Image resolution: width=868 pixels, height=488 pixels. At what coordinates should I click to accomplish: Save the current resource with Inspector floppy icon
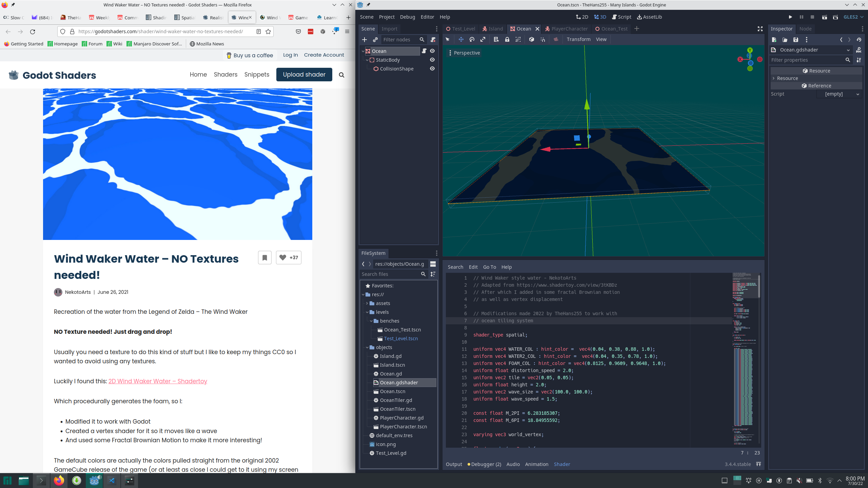tap(796, 40)
